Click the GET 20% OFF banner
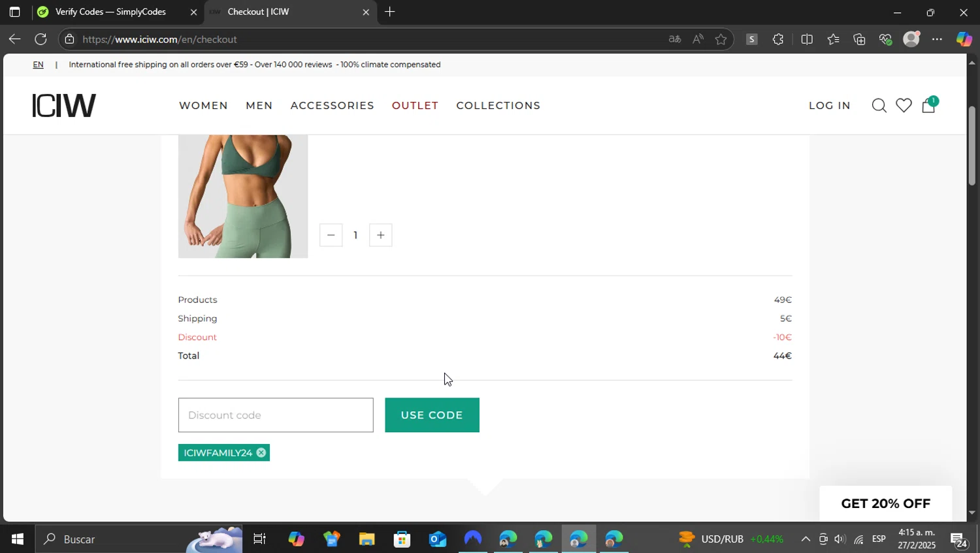The height and width of the screenshot is (553, 980). point(885,503)
